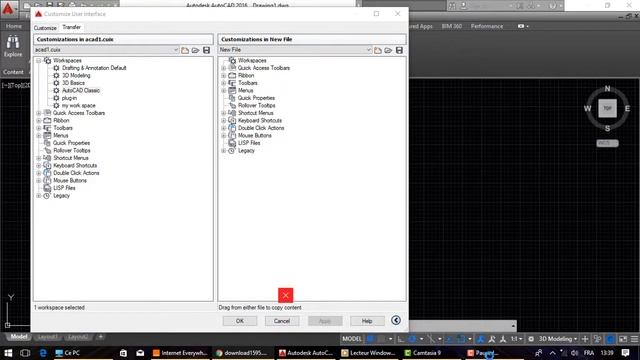
Task: Click the Apply button
Action: click(x=325, y=321)
